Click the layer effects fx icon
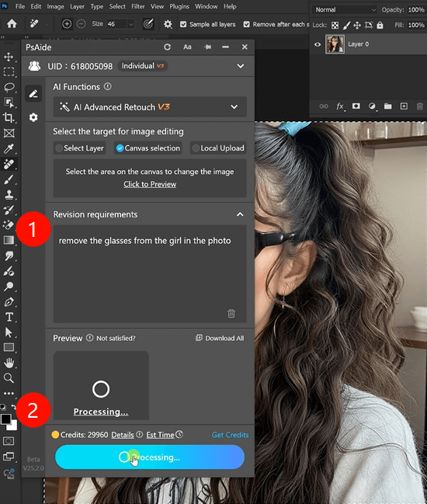The image size is (427, 504). tap(340, 106)
